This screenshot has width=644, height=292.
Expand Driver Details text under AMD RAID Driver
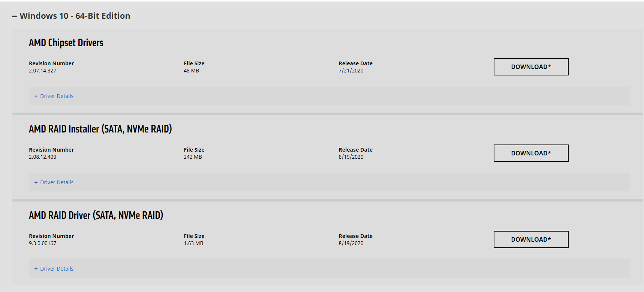point(57,269)
